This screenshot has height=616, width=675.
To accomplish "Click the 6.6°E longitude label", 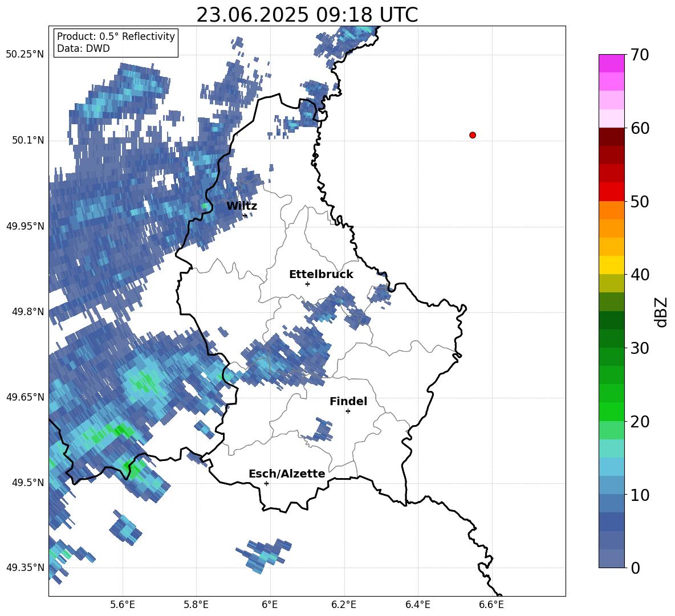I will tap(491, 605).
